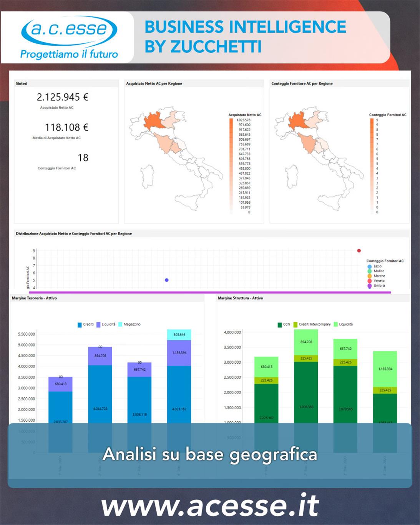Click the a.c.esse logo
The width and height of the screenshot is (420, 525).
69,37
